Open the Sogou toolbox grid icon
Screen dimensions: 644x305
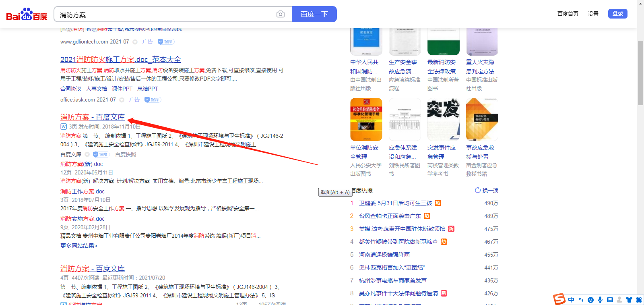[x=639, y=300]
